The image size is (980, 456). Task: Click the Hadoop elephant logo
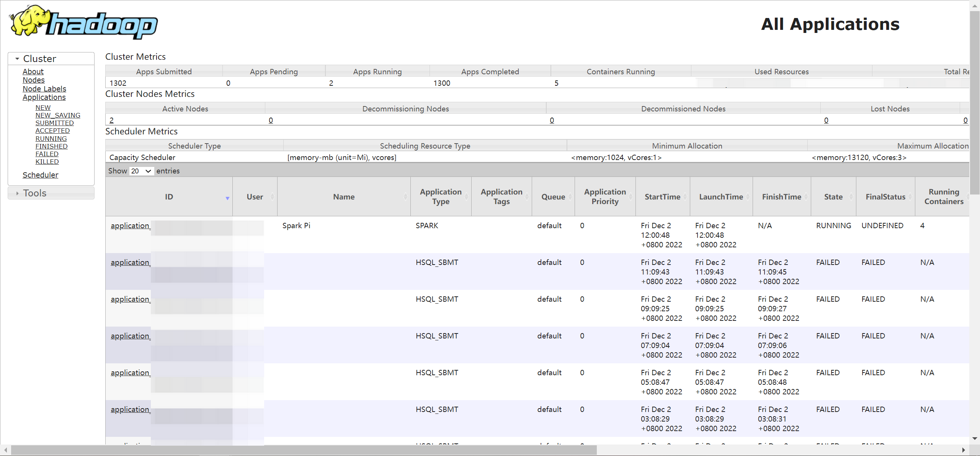(83, 22)
